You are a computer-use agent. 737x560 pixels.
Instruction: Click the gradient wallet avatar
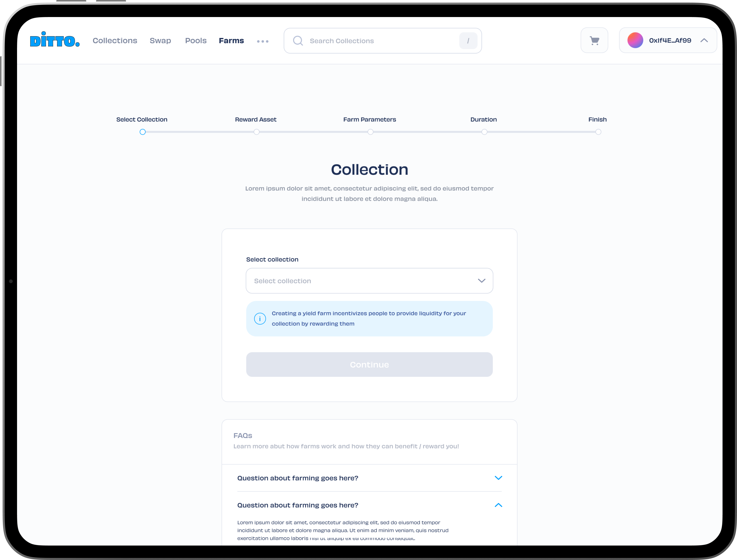(635, 40)
